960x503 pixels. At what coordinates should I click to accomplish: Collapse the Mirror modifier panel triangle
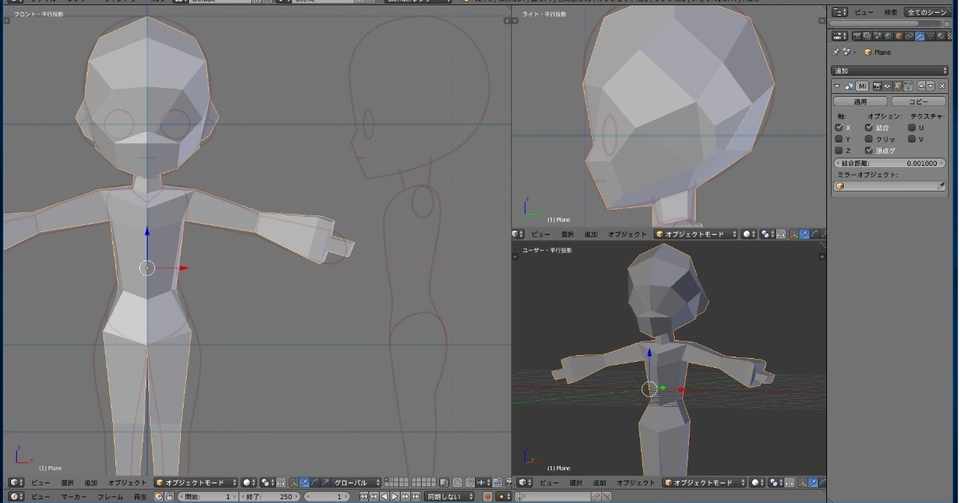tap(837, 85)
